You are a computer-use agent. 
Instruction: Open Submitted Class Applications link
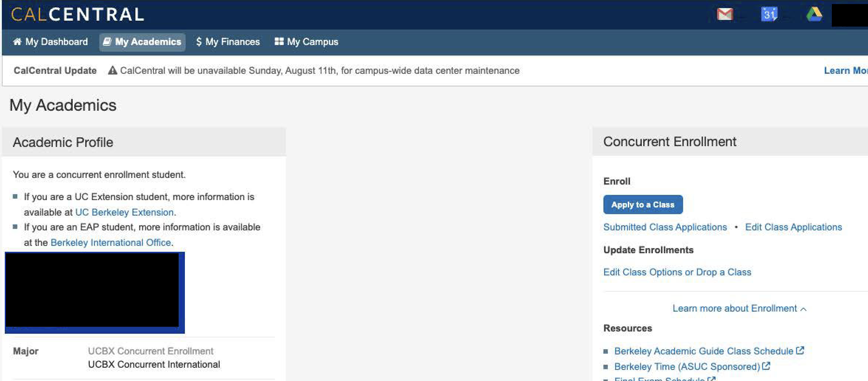coord(665,227)
